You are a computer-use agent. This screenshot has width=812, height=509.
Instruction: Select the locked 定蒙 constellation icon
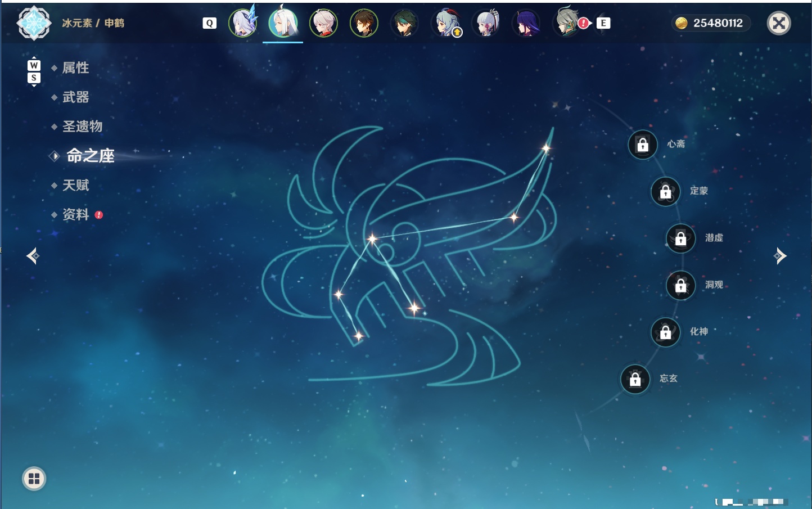(x=665, y=192)
